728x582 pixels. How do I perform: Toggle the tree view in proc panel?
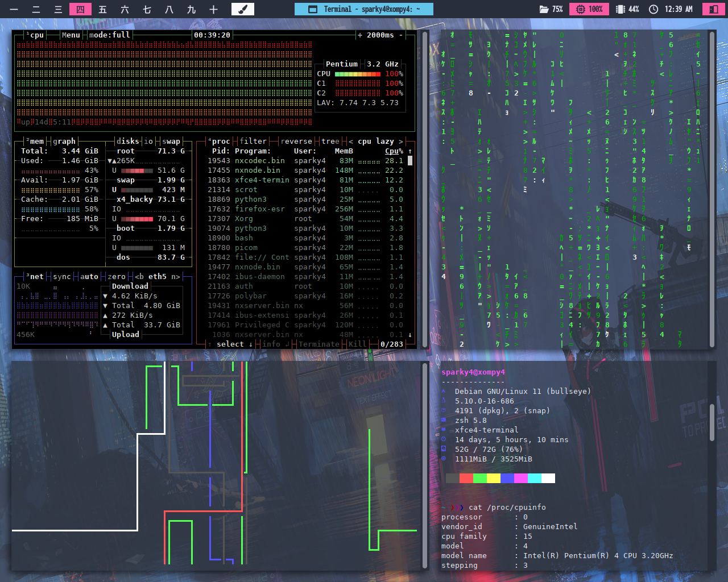330,142
